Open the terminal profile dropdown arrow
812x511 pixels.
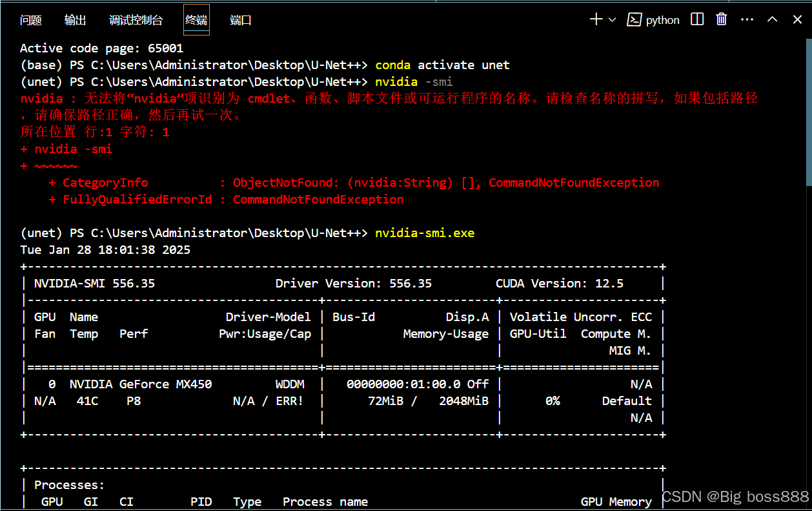point(611,19)
